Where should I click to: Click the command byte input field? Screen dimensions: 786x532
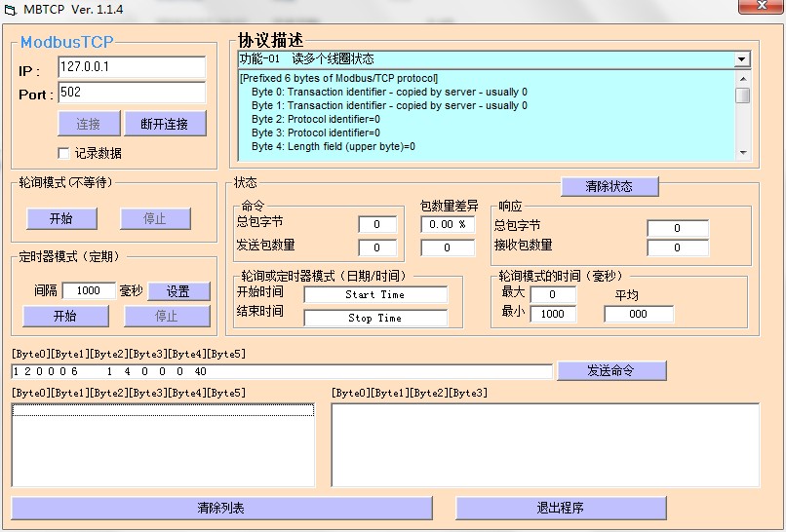point(282,371)
